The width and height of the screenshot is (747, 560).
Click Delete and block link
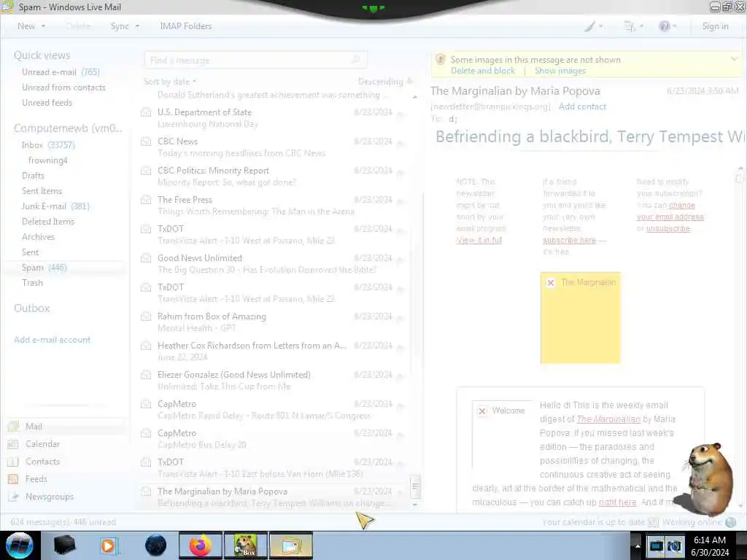(483, 71)
